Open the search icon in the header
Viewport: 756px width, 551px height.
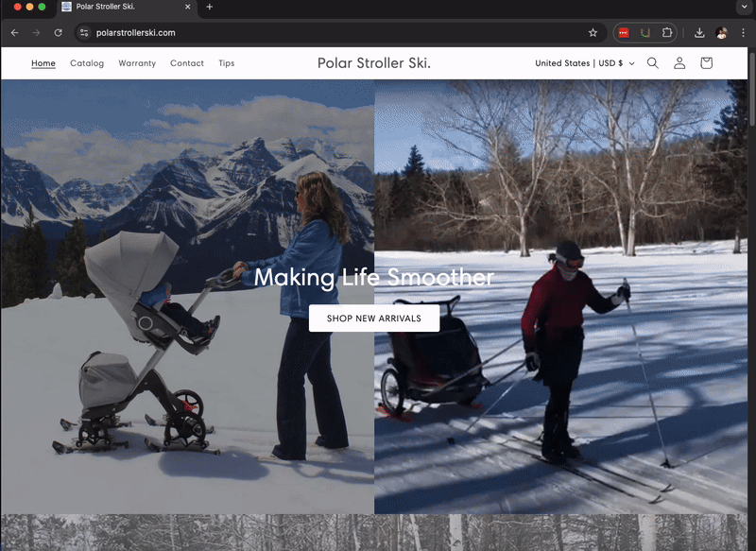[x=652, y=62]
